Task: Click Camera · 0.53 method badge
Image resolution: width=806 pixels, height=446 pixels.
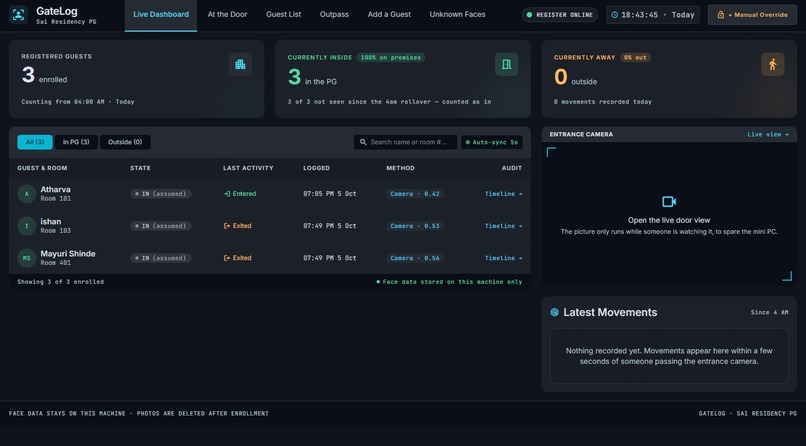Action: pyautogui.click(x=415, y=226)
